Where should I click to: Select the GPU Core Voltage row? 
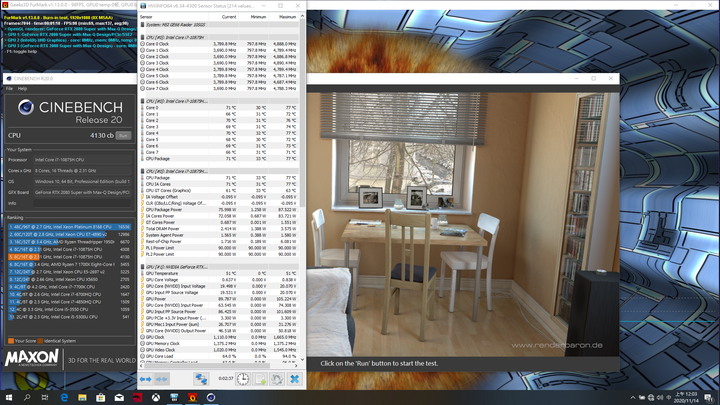[x=219, y=280]
